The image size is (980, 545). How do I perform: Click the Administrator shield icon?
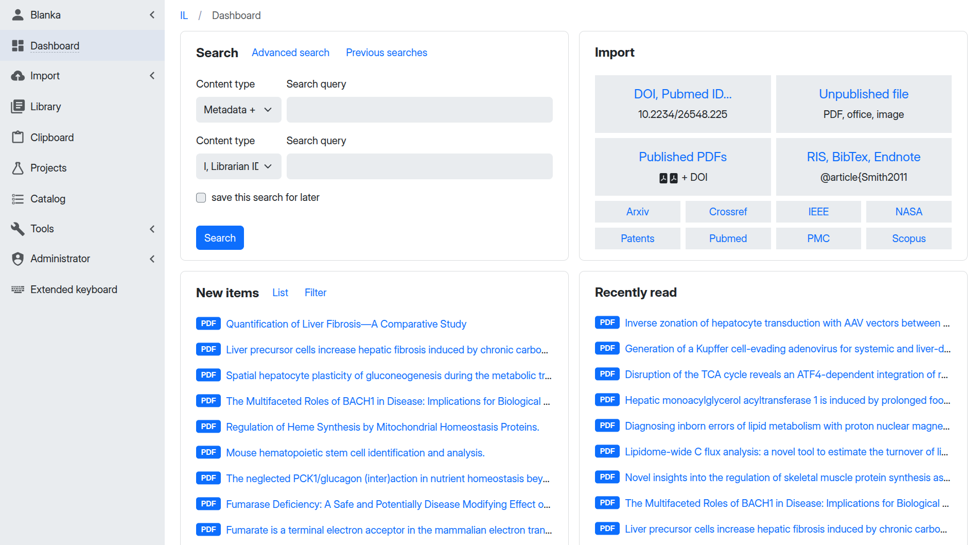(x=18, y=259)
